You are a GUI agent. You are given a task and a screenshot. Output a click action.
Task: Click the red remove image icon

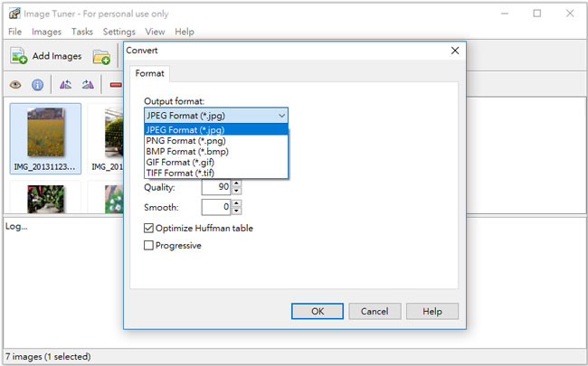[x=116, y=85]
